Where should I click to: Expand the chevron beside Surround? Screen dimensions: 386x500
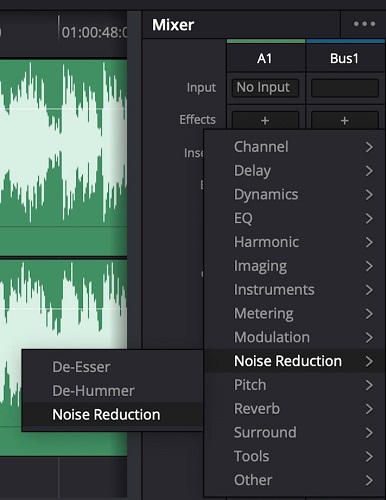point(369,433)
